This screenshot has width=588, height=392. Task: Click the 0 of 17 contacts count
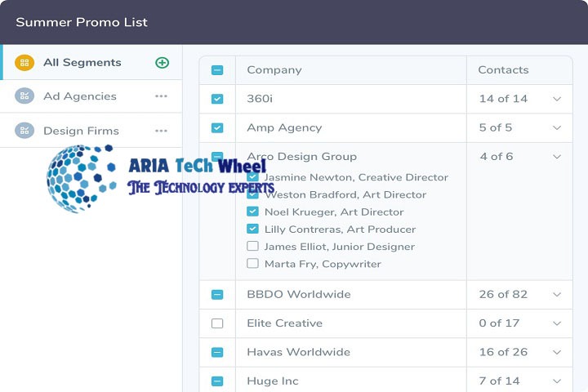(499, 323)
